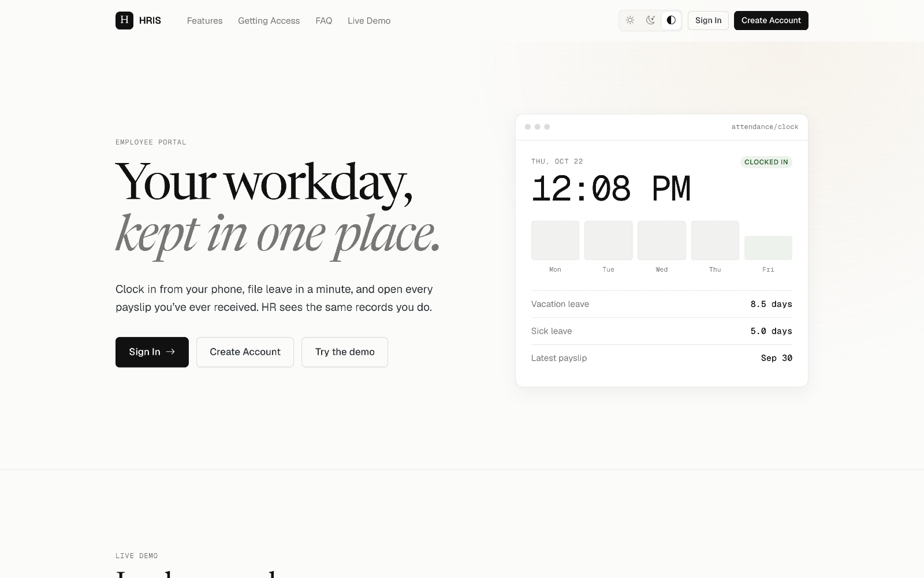This screenshot has height=578, width=924.
Task: Select system theme half-circle icon
Action: [x=671, y=20]
